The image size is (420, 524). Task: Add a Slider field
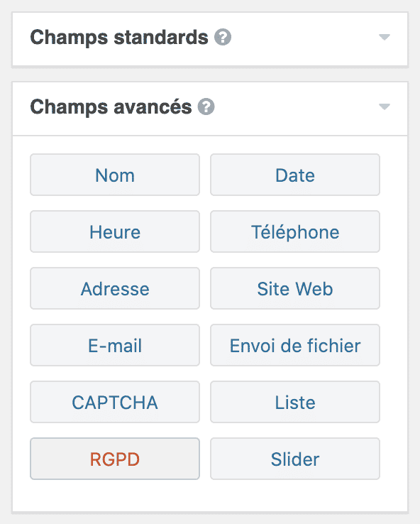coord(295,459)
